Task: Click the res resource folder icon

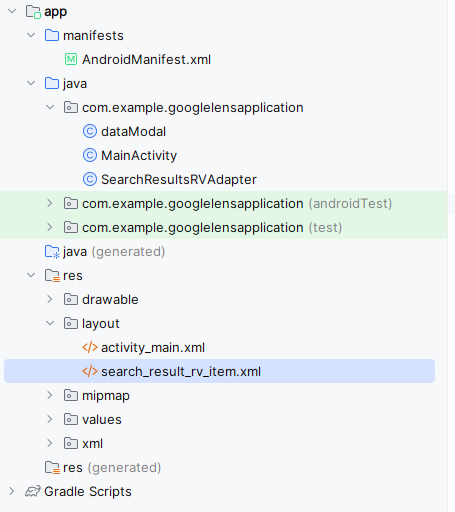Action: tap(52, 276)
